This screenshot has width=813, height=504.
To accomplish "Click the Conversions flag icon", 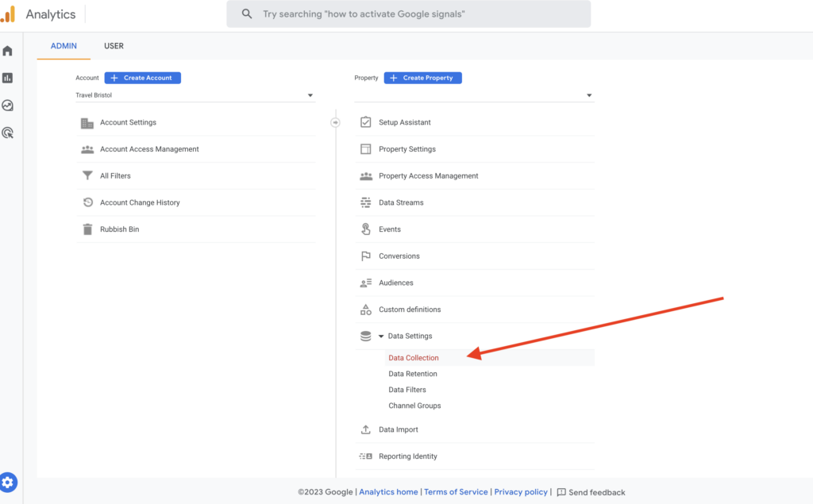I will pyautogui.click(x=365, y=256).
